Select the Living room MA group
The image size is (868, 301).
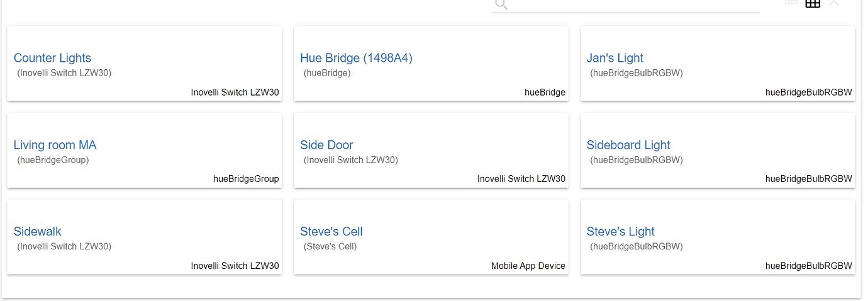tap(55, 145)
